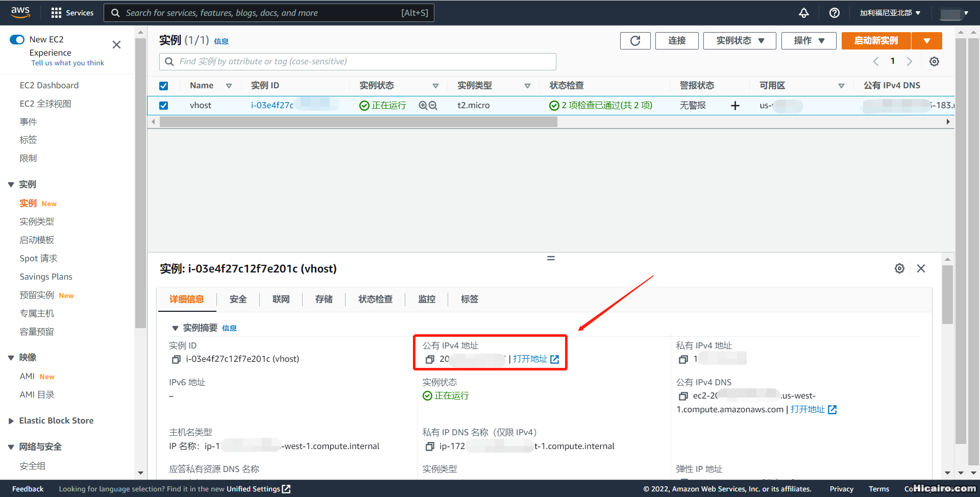
Task: Open the notifications bell icon
Action: 803,13
